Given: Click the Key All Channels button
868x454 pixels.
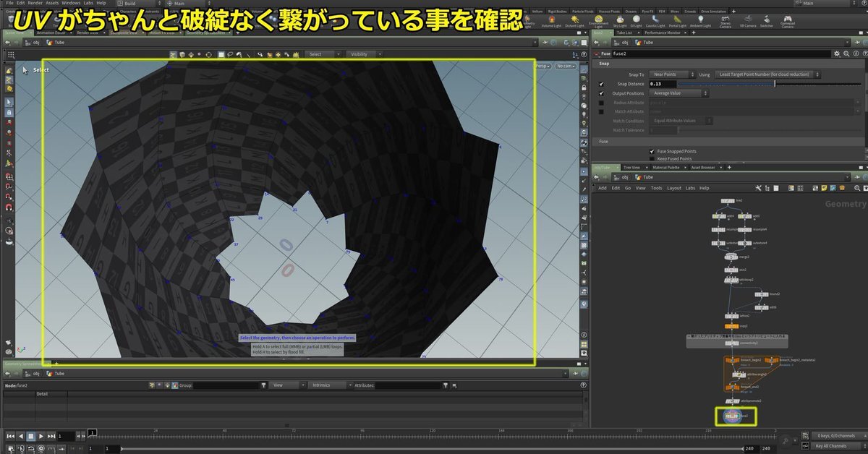Looking at the screenshot, I should click(x=830, y=446).
